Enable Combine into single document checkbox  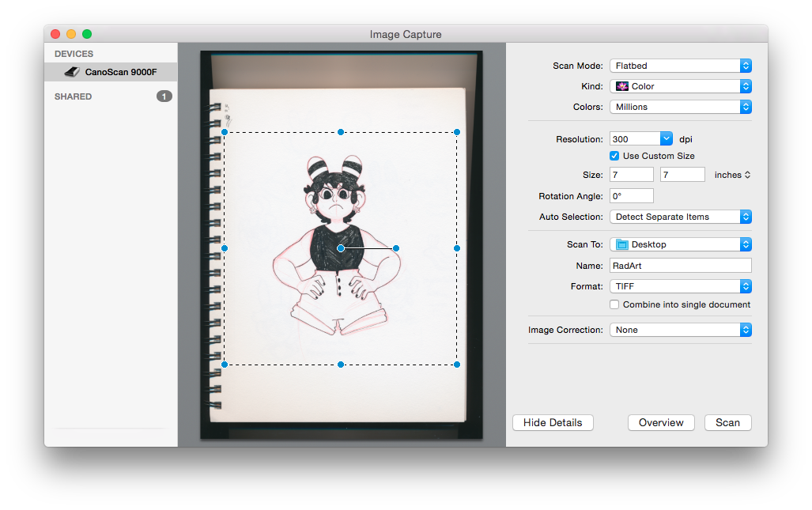614,304
